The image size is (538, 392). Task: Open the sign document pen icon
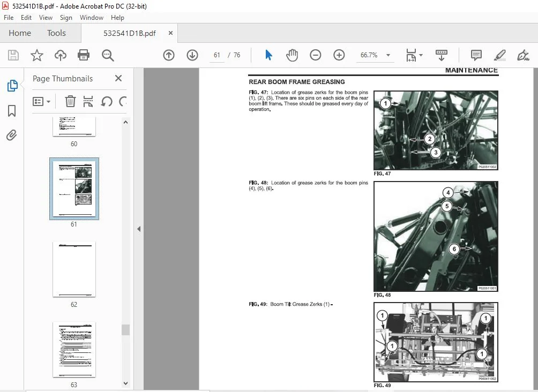tap(523, 55)
